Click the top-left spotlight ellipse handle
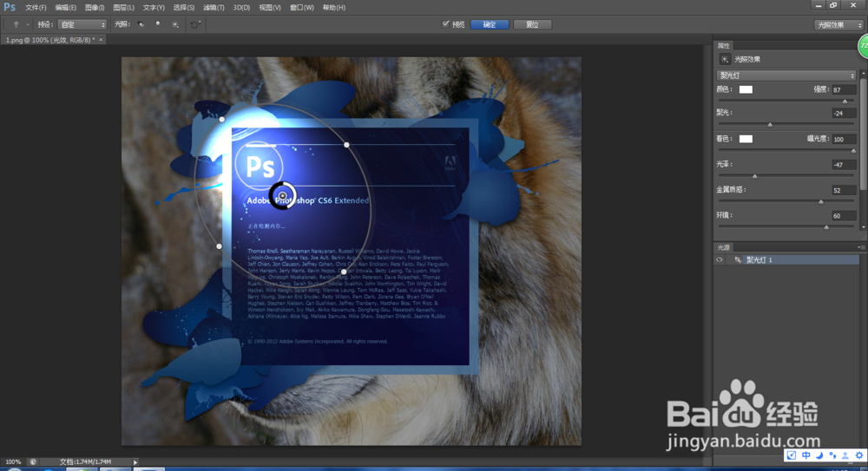The height and width of the screenshot is (471, 868). [221, 119]
